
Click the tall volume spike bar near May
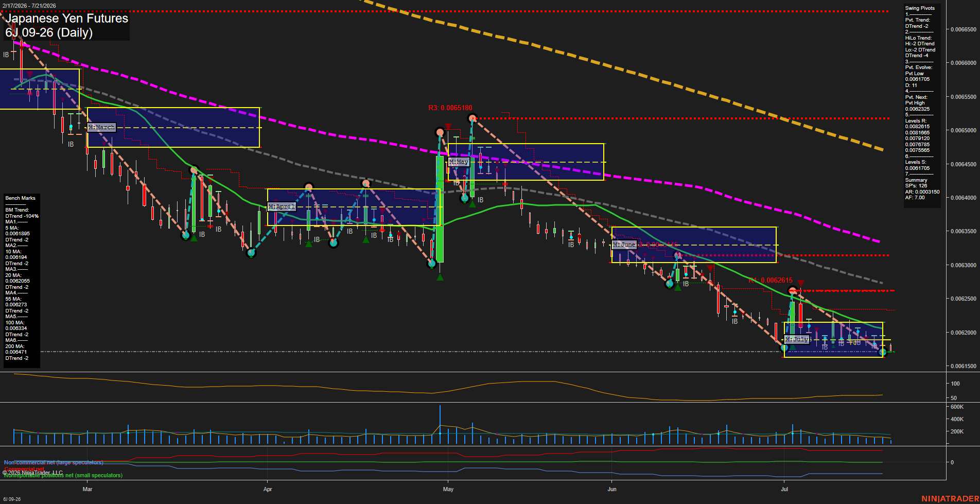coord(440,425)
